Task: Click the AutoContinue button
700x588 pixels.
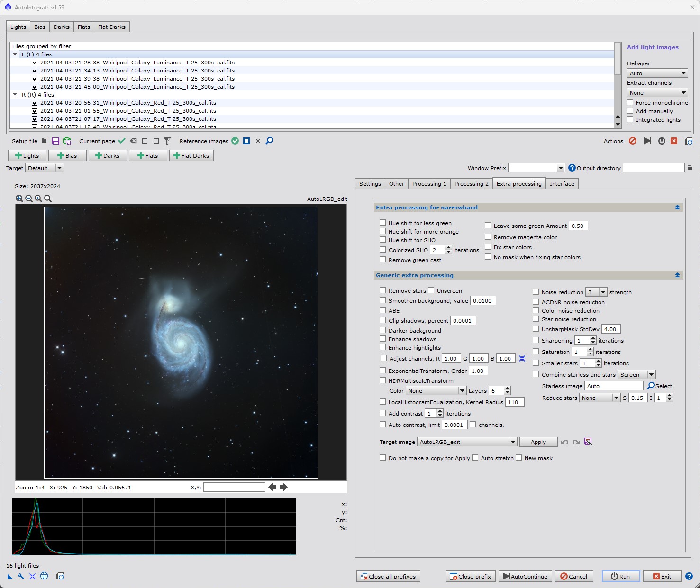Action: tap(525, 577)
